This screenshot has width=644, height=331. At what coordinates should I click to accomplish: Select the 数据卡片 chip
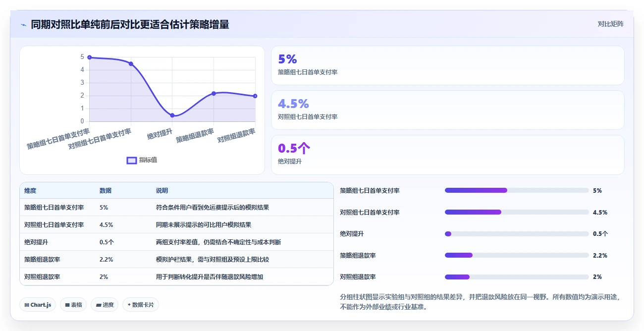[141, 305]
